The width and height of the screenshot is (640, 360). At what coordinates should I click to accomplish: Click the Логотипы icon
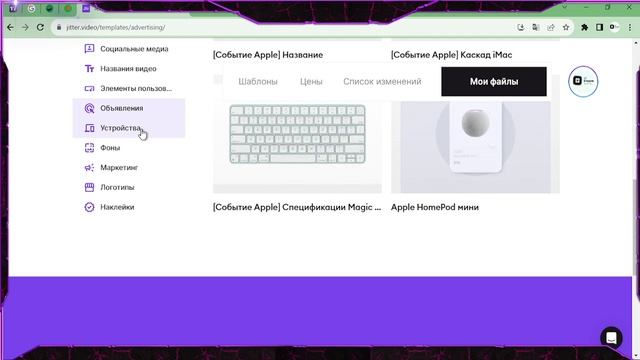pos(89,187)
